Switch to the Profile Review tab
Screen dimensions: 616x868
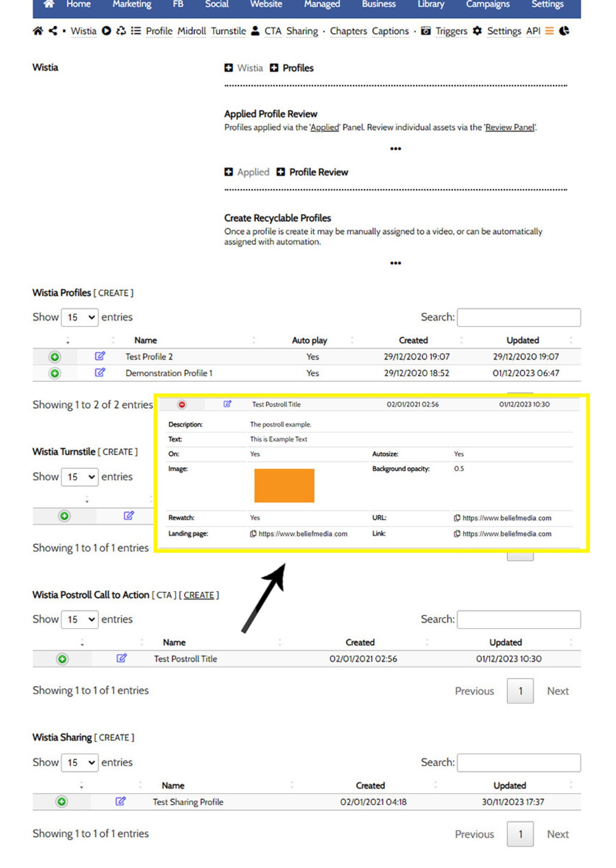(318, 172)
